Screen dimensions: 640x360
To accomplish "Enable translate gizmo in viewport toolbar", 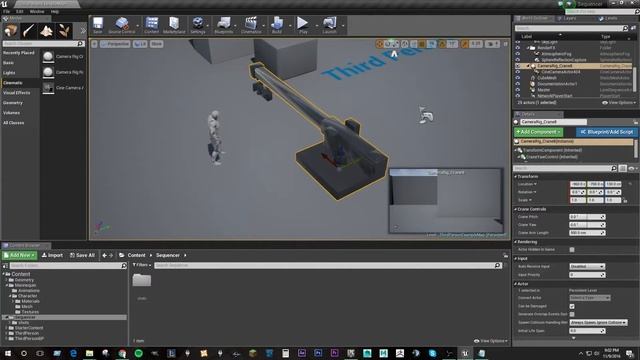I will (379, 44).
